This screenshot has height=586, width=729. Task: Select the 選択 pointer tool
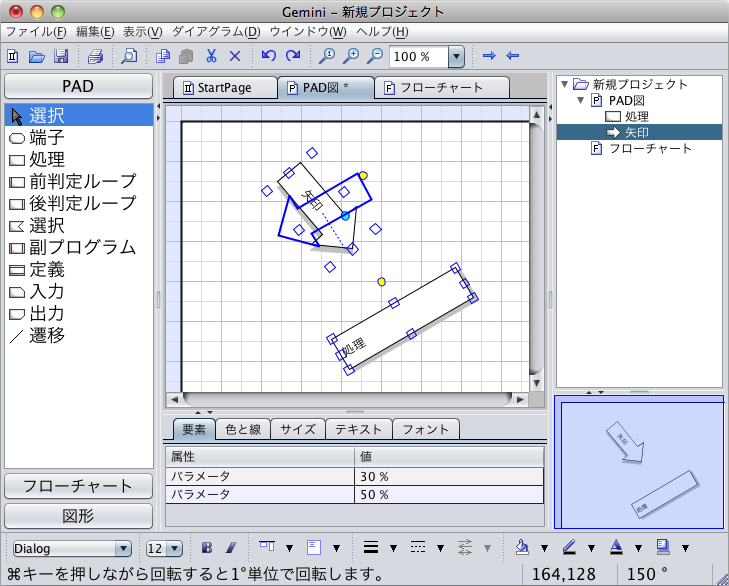(79, 115)
